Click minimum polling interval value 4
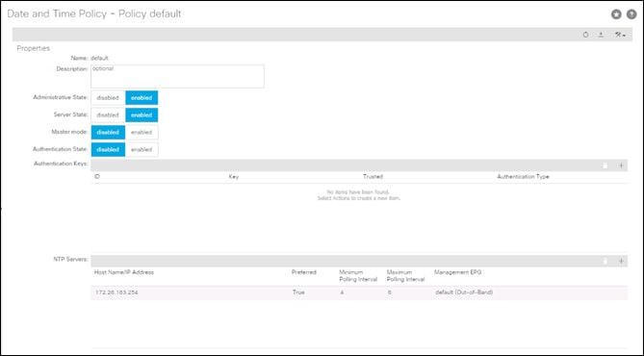644x356 pixels. (x=342, y=292)
